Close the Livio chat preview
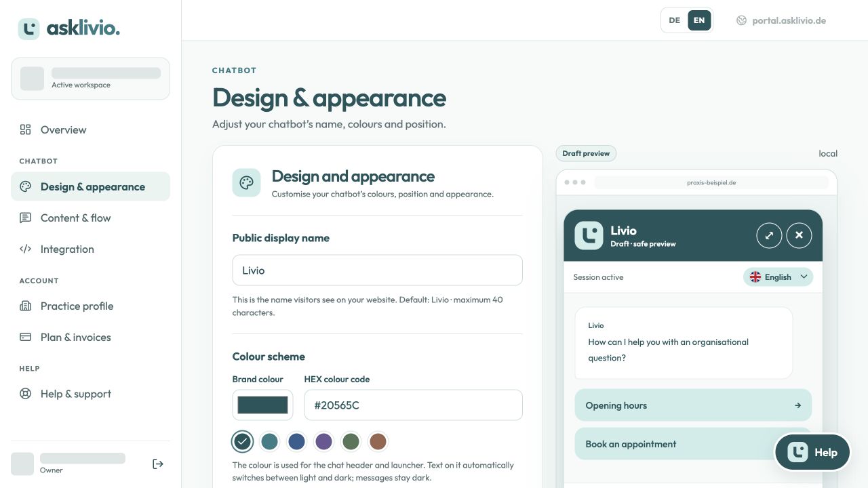The height and width of the screenshot is (488, 868). tap(799, 235)
